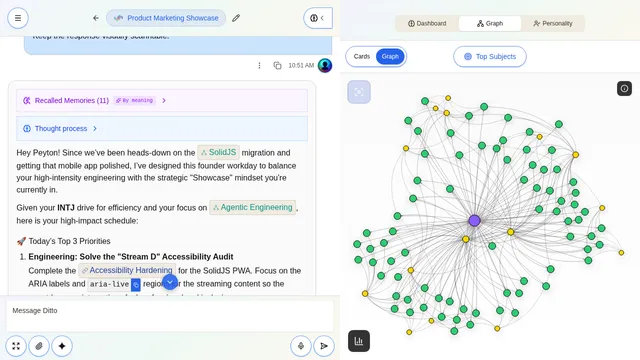
Task: Send the message
Action: (x=324, y=346)
